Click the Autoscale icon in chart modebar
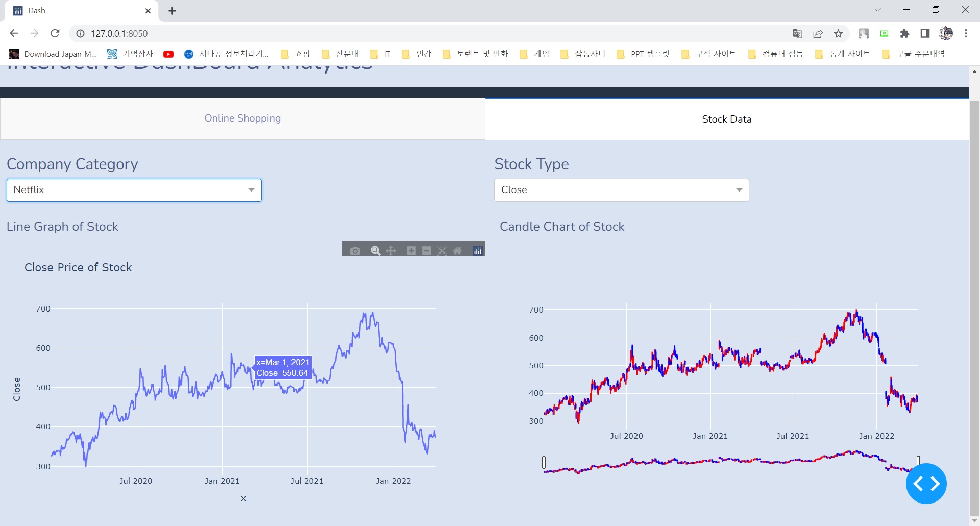Viewport: 980px width, 526px height. (x=442, y=251)
